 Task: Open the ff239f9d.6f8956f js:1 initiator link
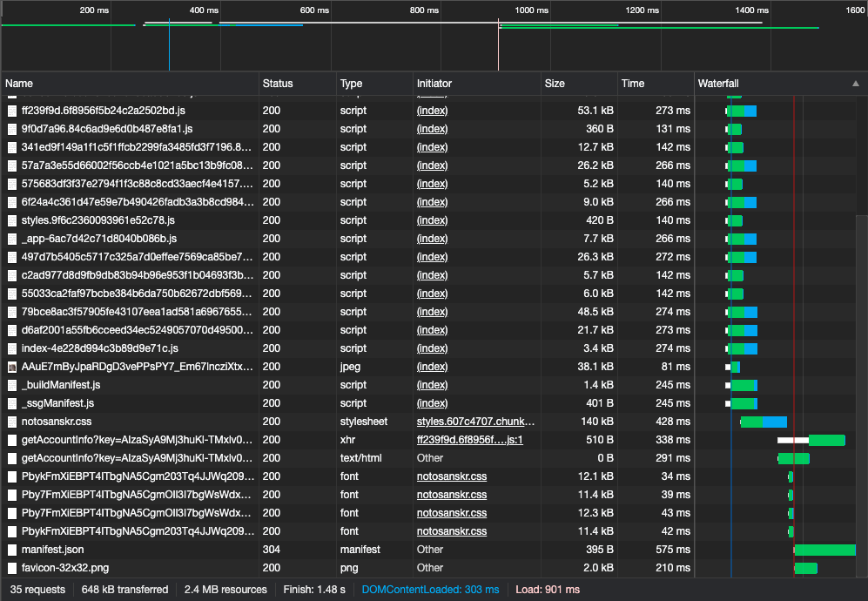469,440
